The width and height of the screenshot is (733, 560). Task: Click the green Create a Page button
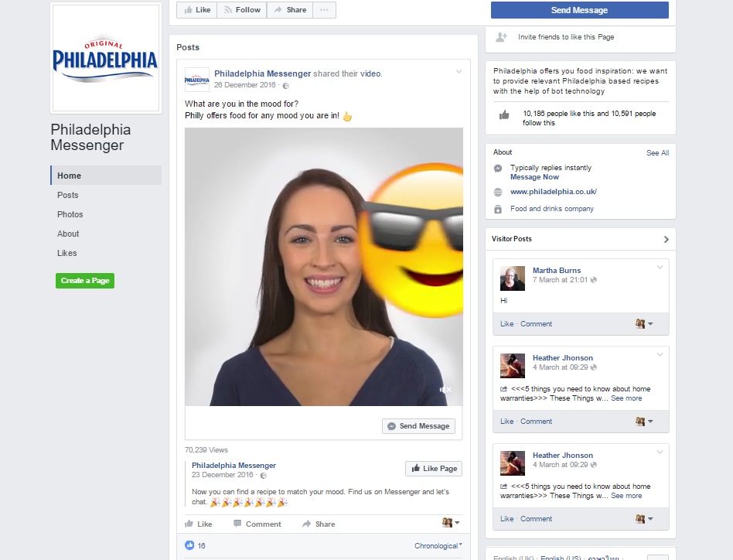(85, 281)
